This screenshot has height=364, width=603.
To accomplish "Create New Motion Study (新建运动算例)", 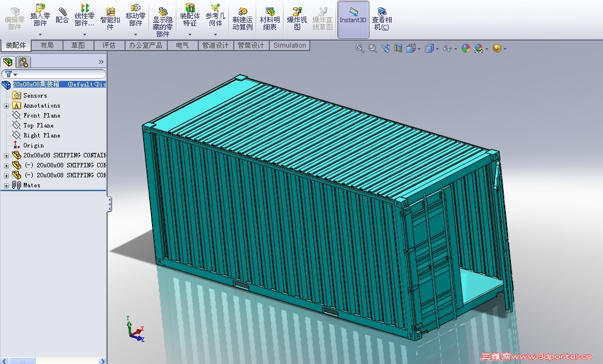I will (242, 18).
